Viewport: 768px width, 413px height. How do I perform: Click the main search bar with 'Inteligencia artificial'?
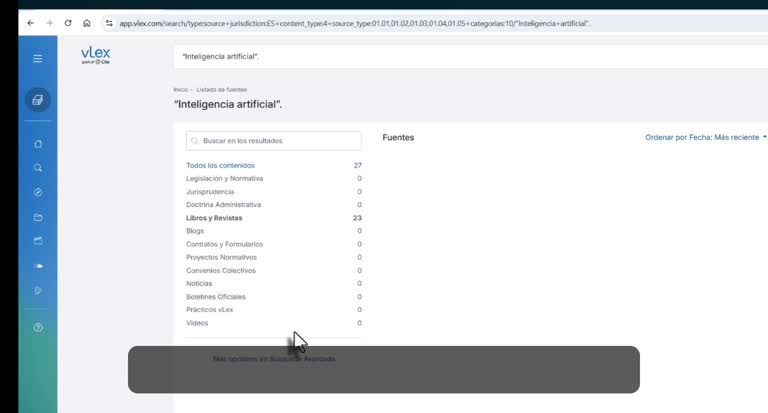coord(470,56)
